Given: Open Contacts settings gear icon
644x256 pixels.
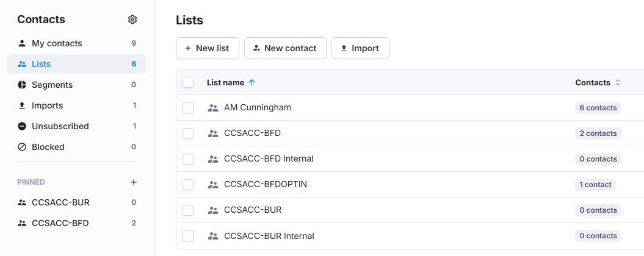Looking at the screenshot, I should (x=132, y=20).
